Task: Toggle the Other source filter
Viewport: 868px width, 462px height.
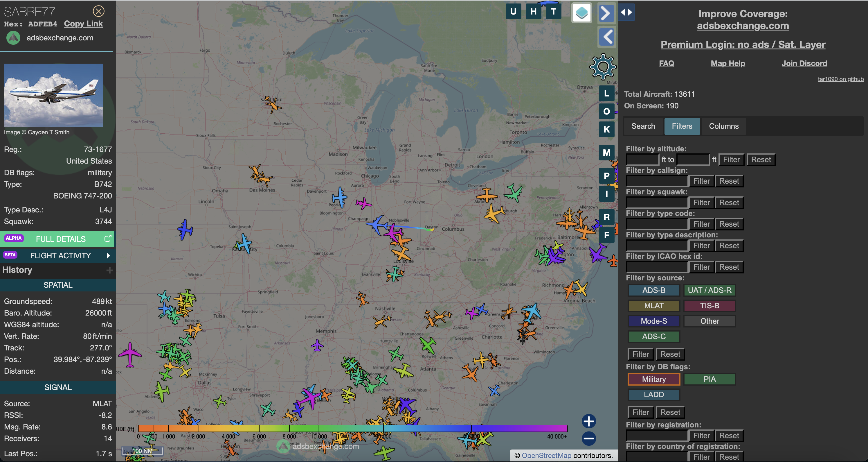Action: coord(709,321)
